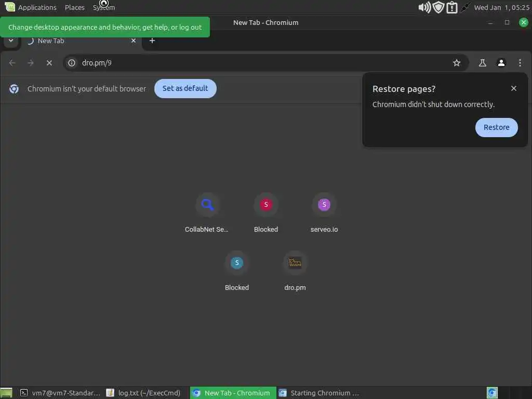This screenshot has width=532, height=399.
Task: Go back with the left arrow button
Action: point(12,63)
